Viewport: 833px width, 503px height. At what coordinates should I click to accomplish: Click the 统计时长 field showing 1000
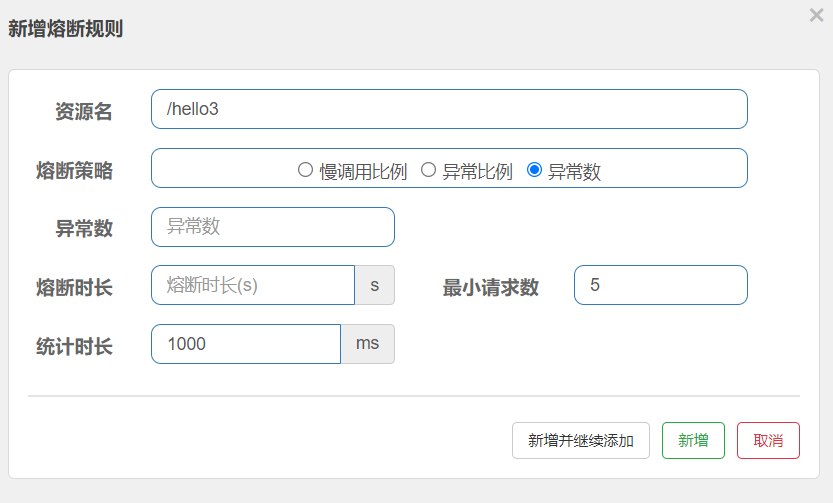(x=246, y=344)
